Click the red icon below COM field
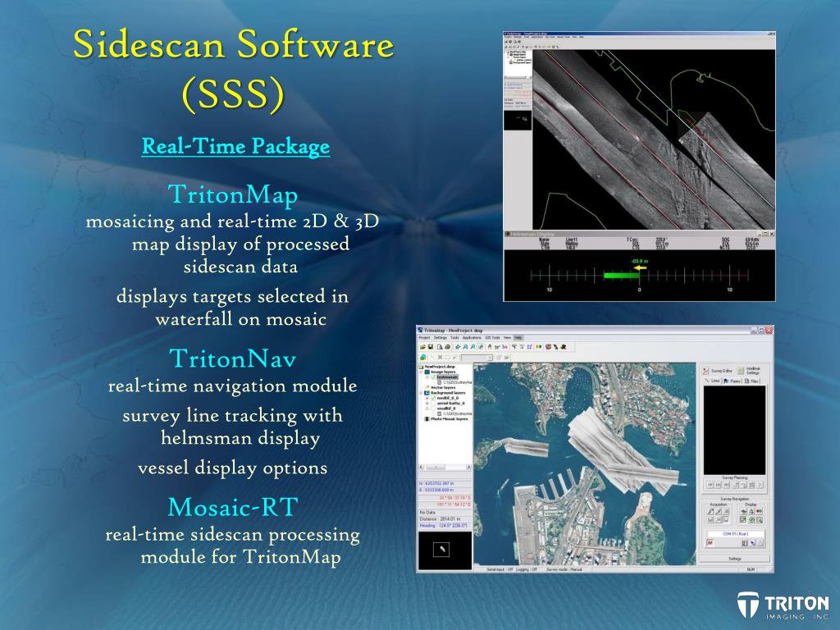 coord(710,543)
